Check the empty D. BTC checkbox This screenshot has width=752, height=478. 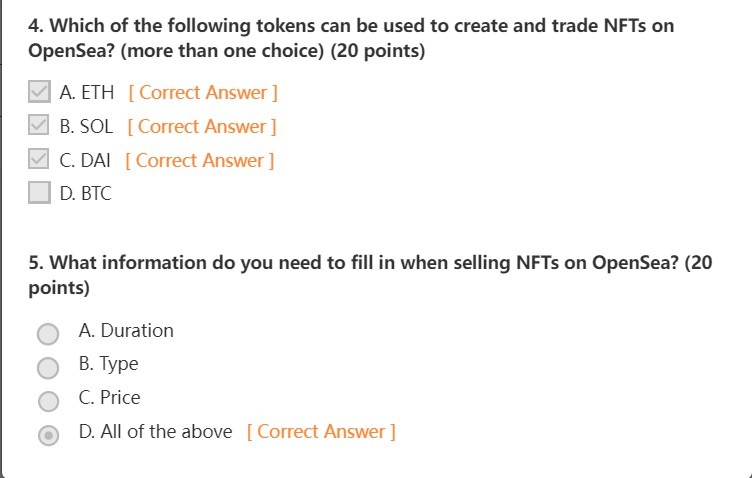[x=39, y=192]
